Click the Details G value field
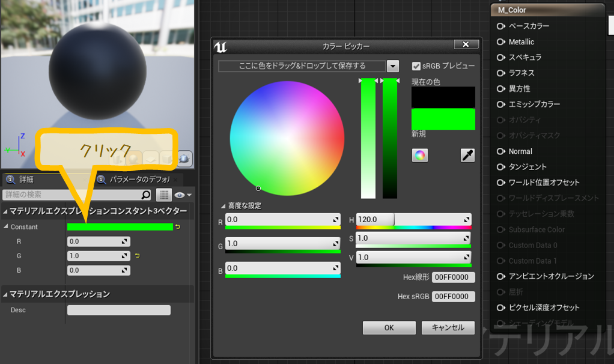The image size is (614, 364). tap(99, 256)
